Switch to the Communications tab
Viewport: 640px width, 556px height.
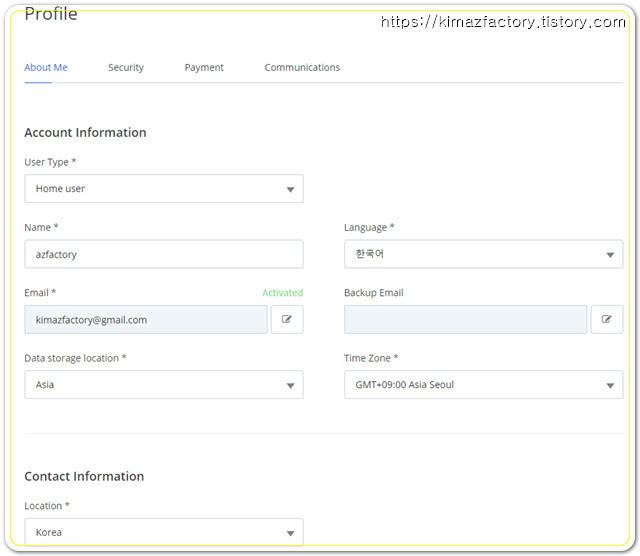pos(302,67)
